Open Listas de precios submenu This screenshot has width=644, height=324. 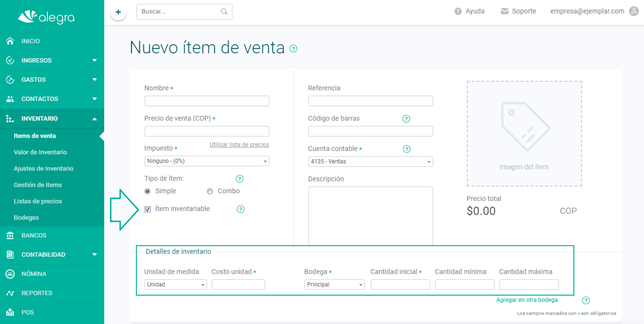click(x=38, y=201)
